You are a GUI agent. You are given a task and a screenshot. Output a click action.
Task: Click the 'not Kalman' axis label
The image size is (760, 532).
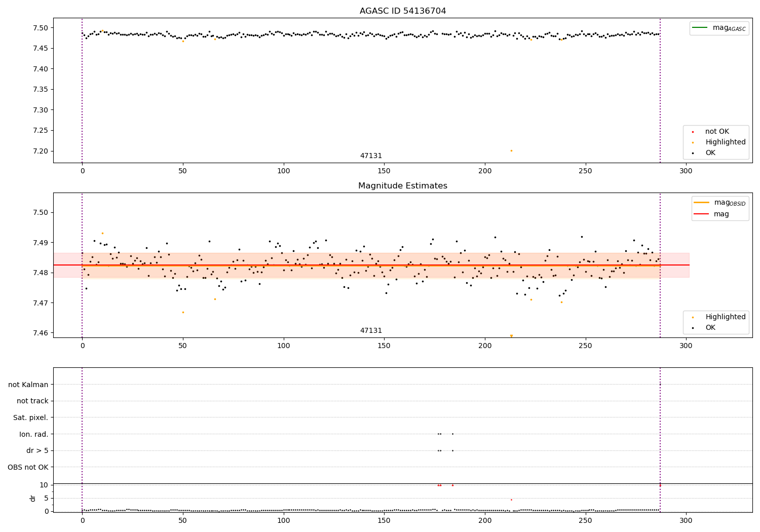[28, 385]
